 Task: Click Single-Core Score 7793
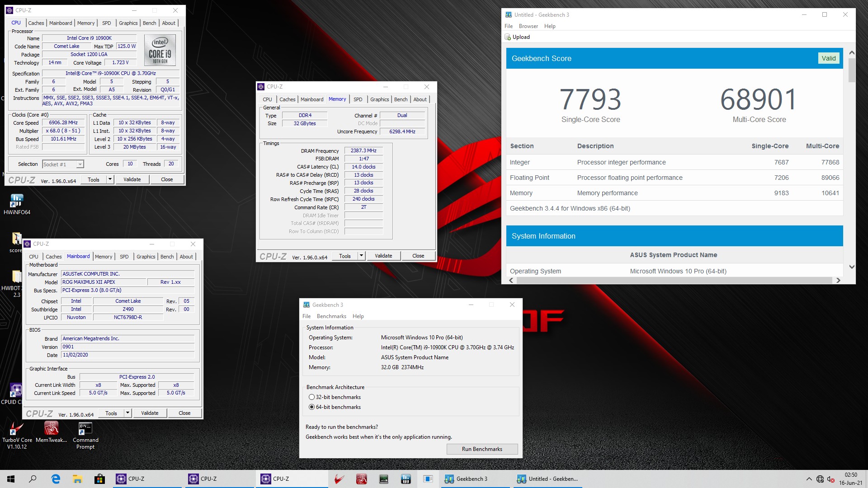(590, 99)
